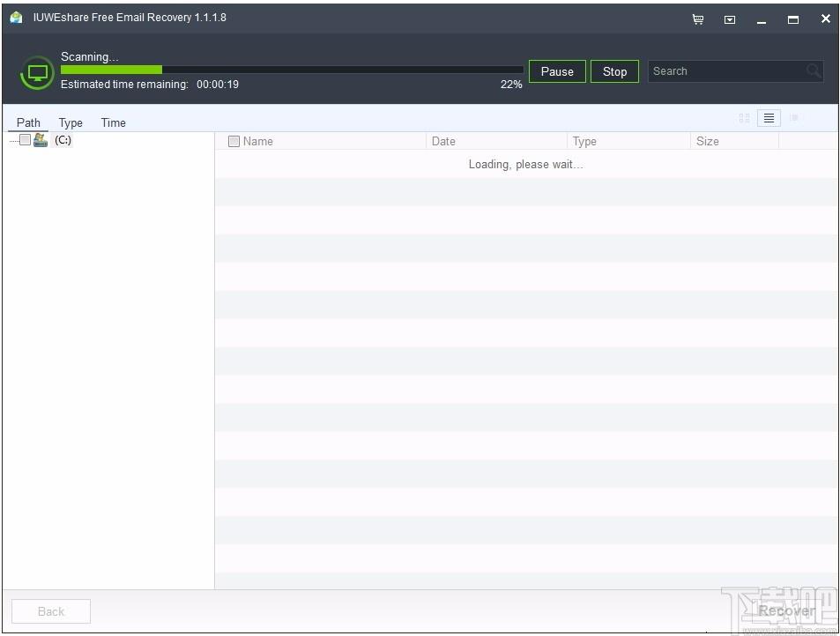Select the Type tab

71,122
